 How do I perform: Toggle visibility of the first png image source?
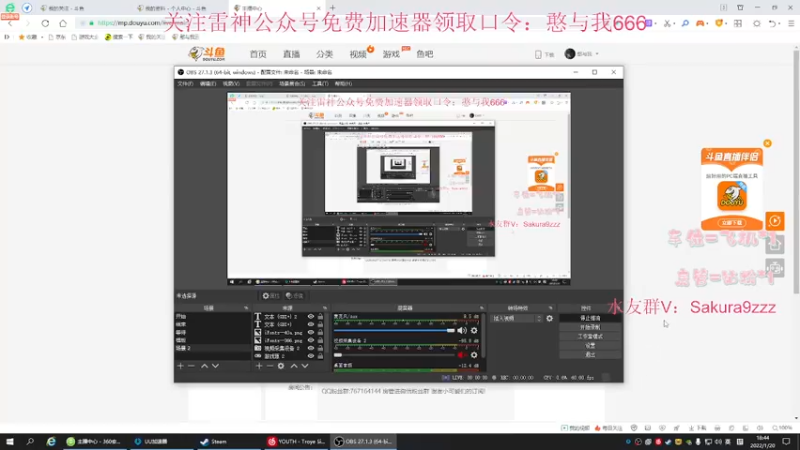(x=311, y=333)
